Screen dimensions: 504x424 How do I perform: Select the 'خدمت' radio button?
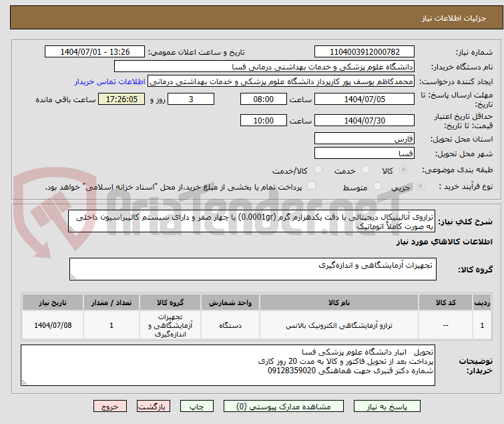[x=365, y=170]
